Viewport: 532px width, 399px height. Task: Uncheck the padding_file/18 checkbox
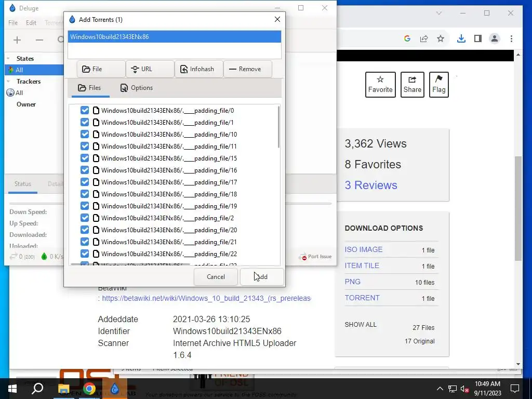point(85,194)
